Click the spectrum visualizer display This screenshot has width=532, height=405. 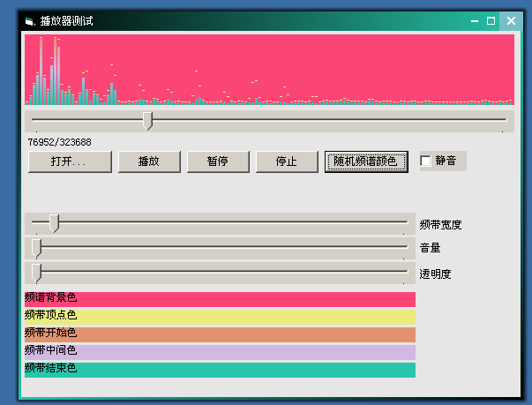(x=269, y=70)
